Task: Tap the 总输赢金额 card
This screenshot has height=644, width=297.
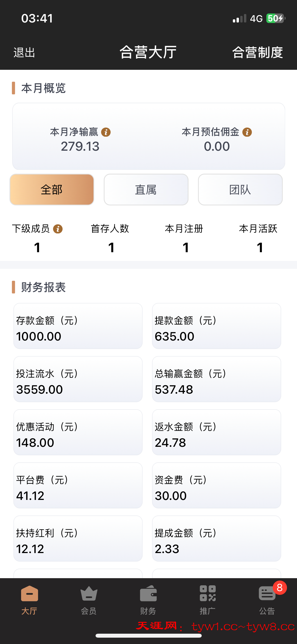Action: (x=216, y=379)
